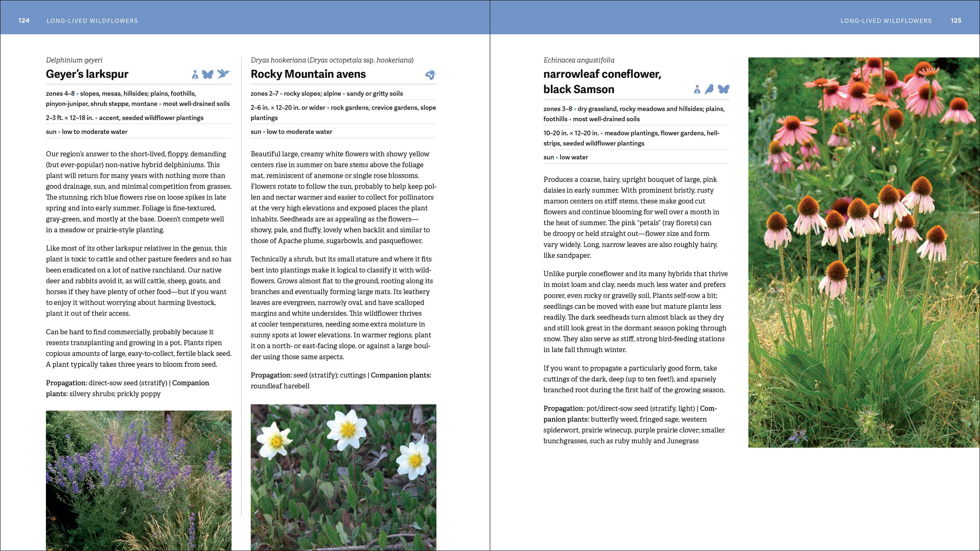
Task: Click the butterfly icon beside Geyer's larkspur
Action: (x=208, y=75)
